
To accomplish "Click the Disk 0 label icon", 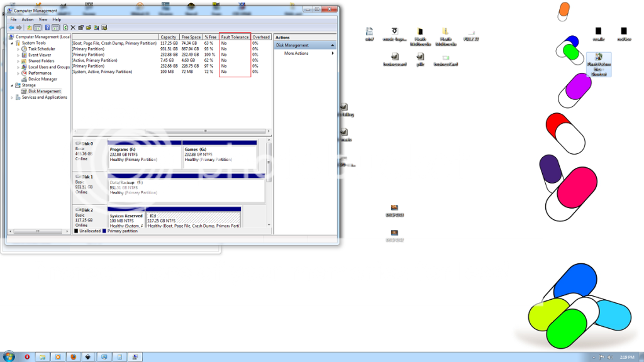I will tap(78, 144).
